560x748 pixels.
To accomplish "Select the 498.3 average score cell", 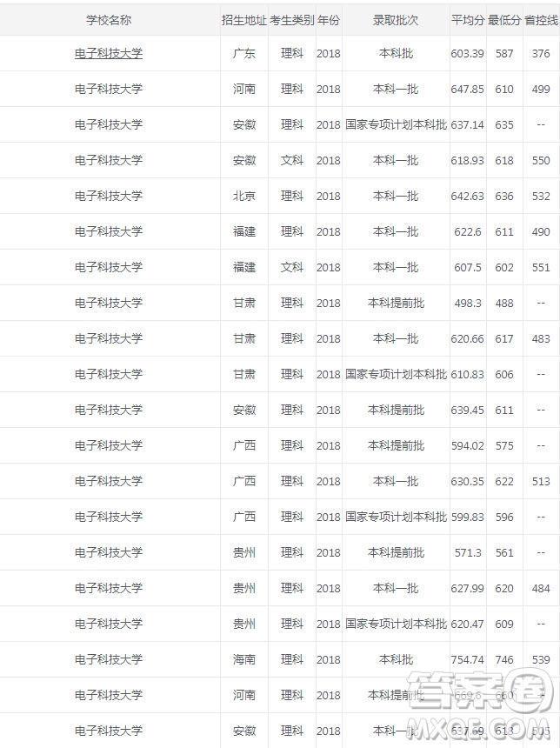I will click(468, 303).
